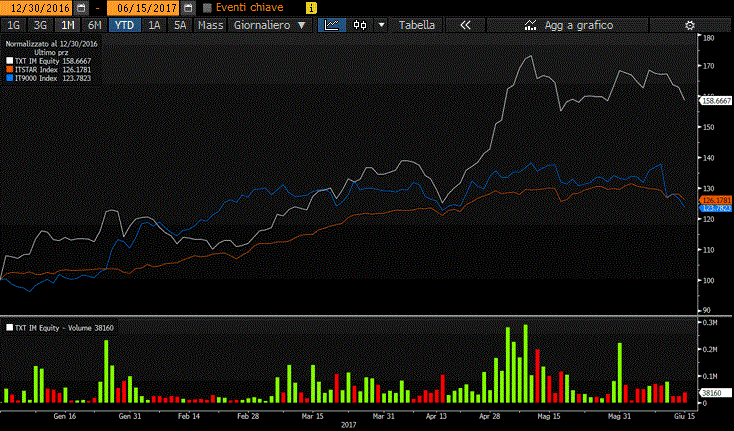The width and height of the screenshot is (734, 431).
Task: Expand chart type dropdown arrow
Action: 382,24
